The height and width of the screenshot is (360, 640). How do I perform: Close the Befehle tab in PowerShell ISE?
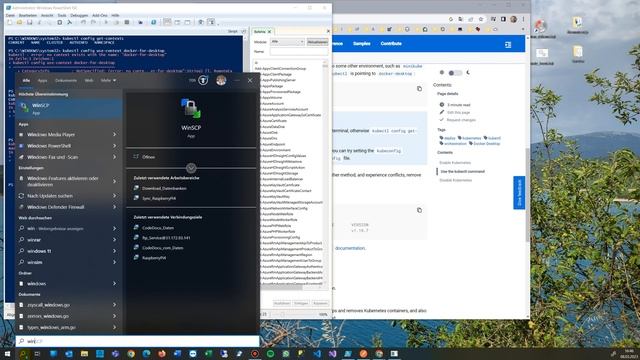pyautogui.click(x=269, y=31)
